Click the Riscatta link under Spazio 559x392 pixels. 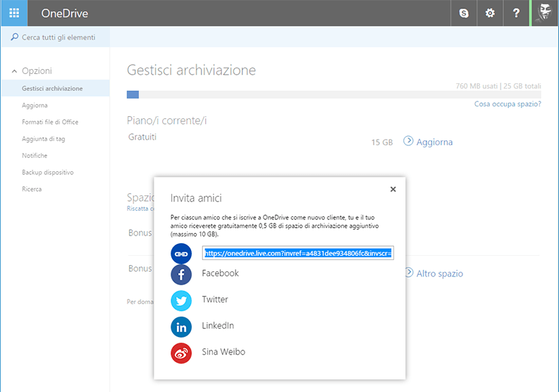[140, 208]
